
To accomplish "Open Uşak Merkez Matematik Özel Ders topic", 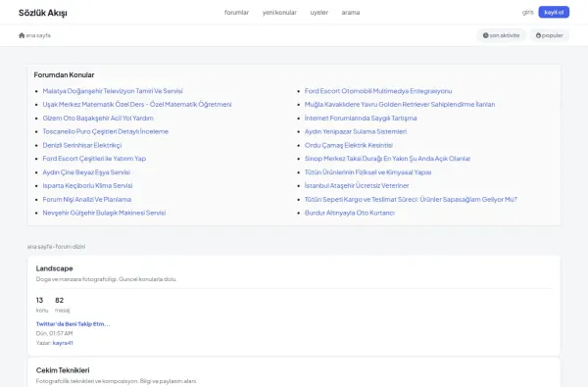I will pos(137,104).
